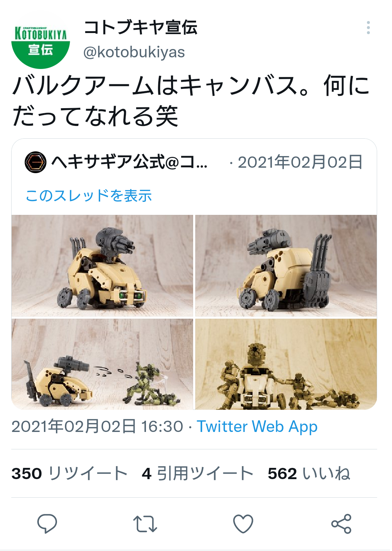View the 350 リツイート list
The height and width of the screenshot is (551, 392).
(x=69, y=473)
